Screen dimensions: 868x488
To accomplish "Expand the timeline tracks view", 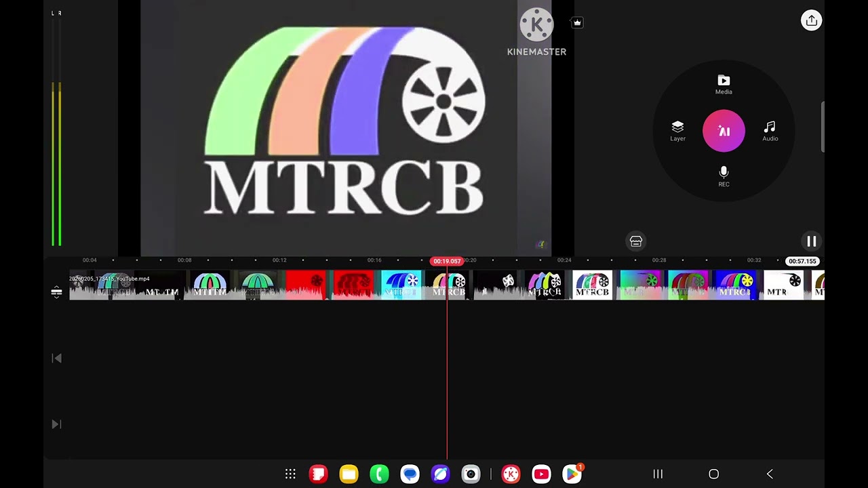I will [56, 292].
